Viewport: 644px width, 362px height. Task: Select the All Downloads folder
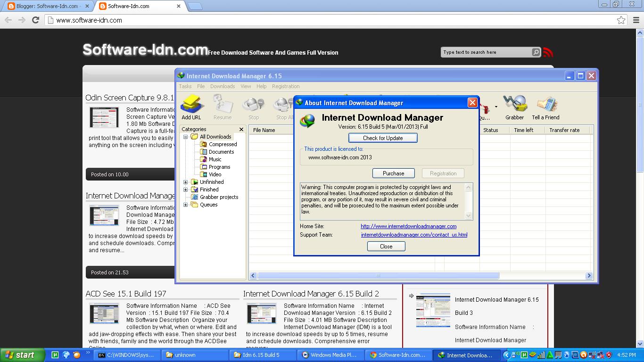(x=211, y=137)
